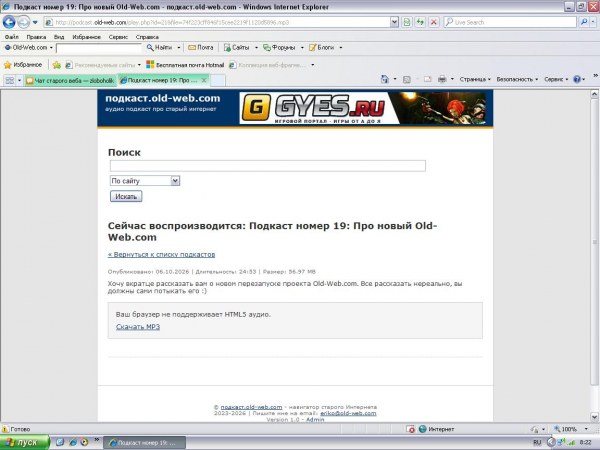Open the По сайту search scope dropdown
The height and width of the screenshot is (450, 600).
[x=145, y=181]
